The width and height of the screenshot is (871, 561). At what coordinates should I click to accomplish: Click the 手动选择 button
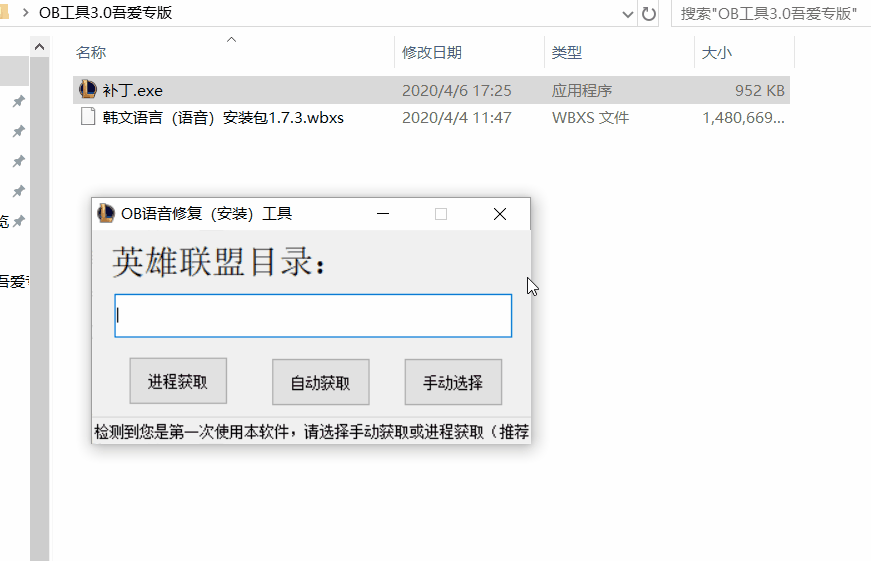[453, 382]
